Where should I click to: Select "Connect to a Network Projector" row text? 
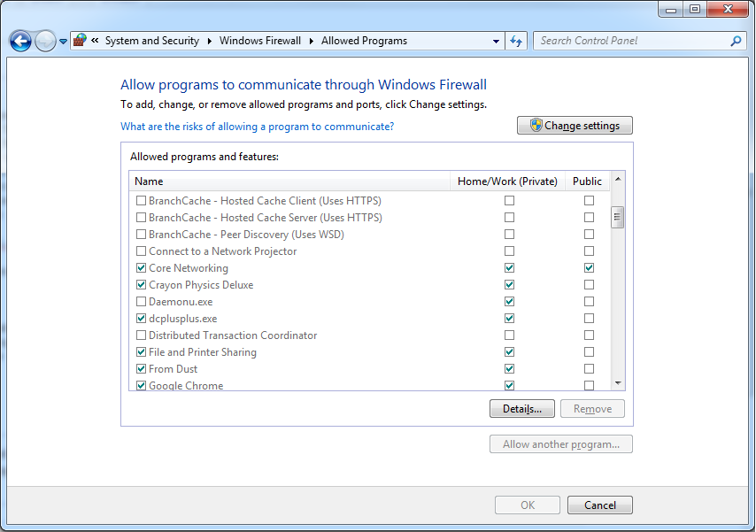(223, 251)
